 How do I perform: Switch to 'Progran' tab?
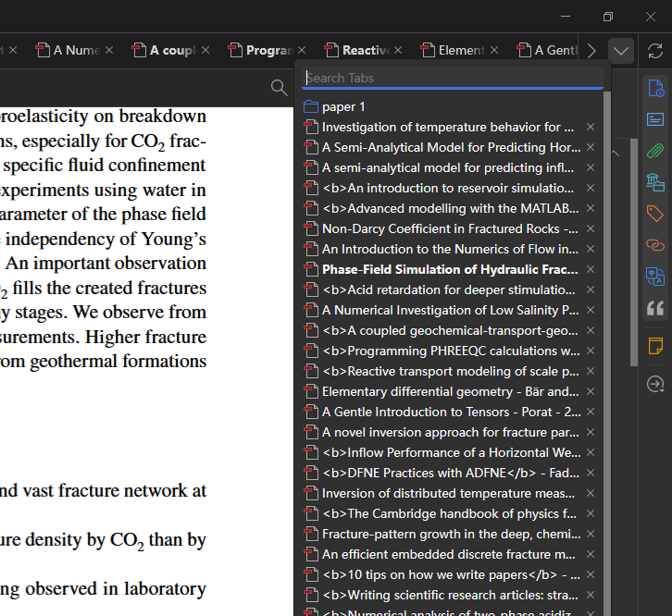click(261, 50)
